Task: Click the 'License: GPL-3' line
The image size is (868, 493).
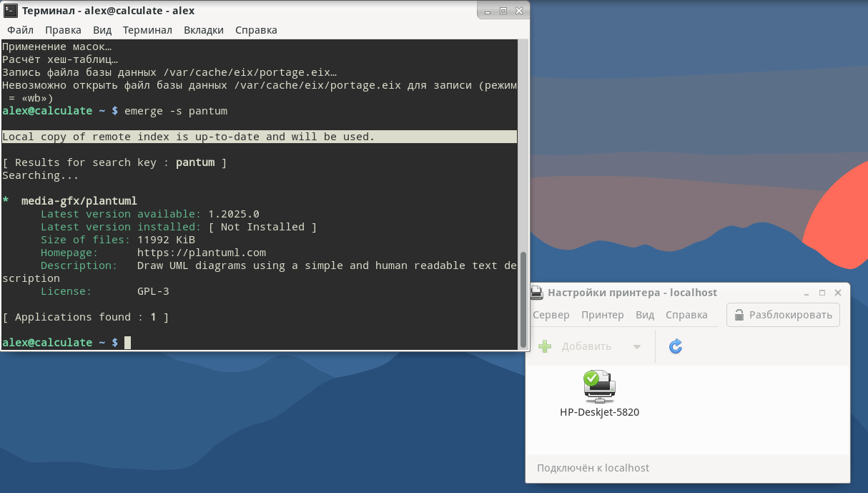Action: point(104,291)
